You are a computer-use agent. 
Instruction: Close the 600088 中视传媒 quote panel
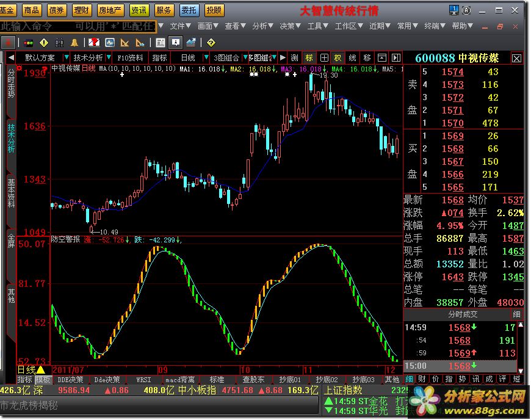(x=516, y=58)
